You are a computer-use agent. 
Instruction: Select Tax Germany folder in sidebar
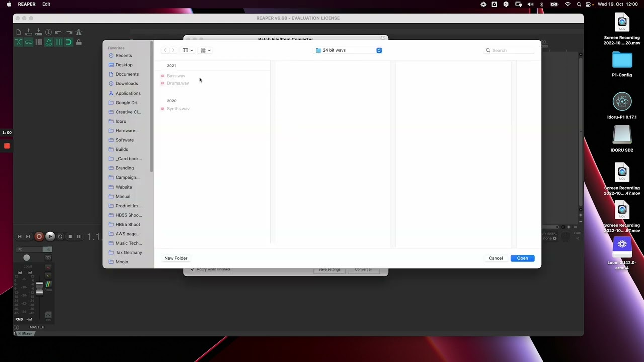129,253
